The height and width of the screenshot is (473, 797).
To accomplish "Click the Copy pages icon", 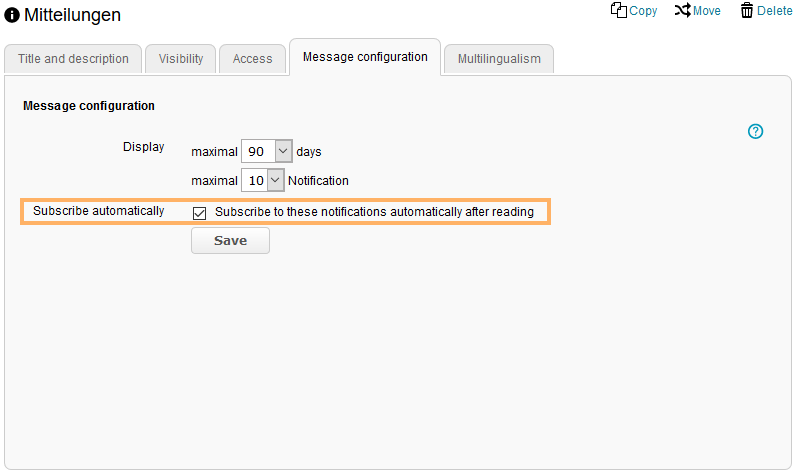I will (618, 10).
